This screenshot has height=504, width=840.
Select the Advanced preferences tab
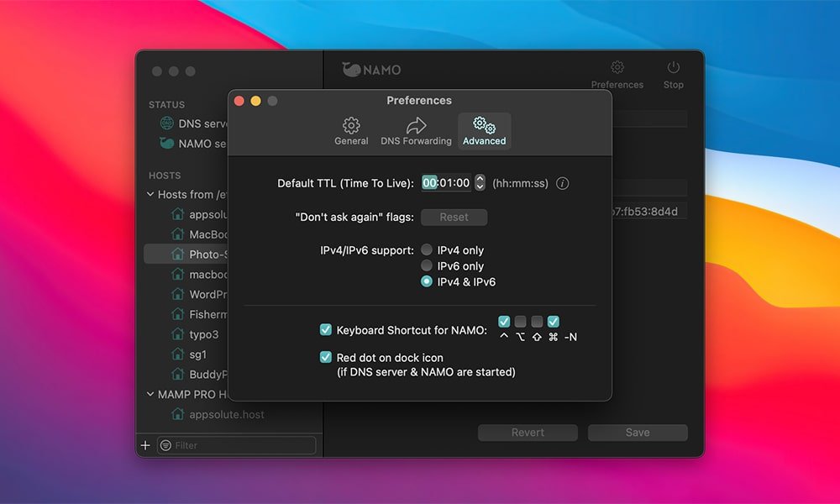click(x=484, y=131)
